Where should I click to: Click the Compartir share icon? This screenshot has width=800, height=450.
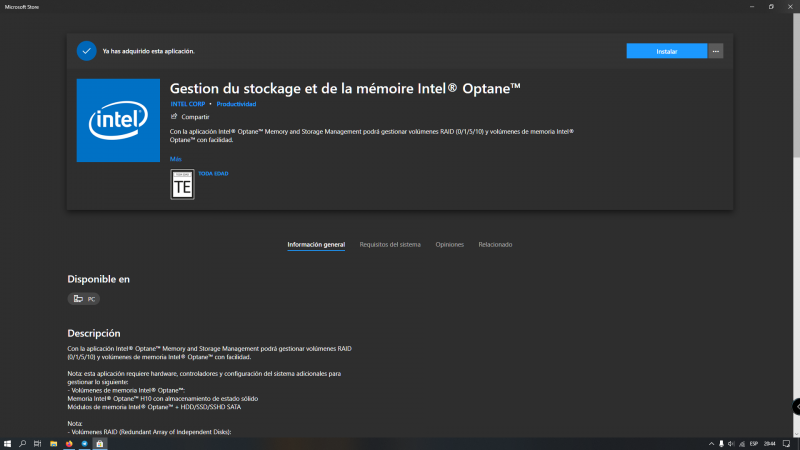point(174,117)
